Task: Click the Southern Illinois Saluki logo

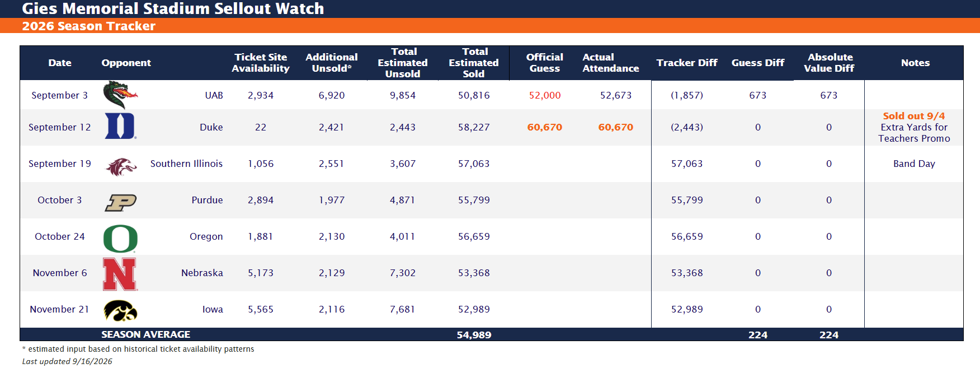Action: pos(121,166)
